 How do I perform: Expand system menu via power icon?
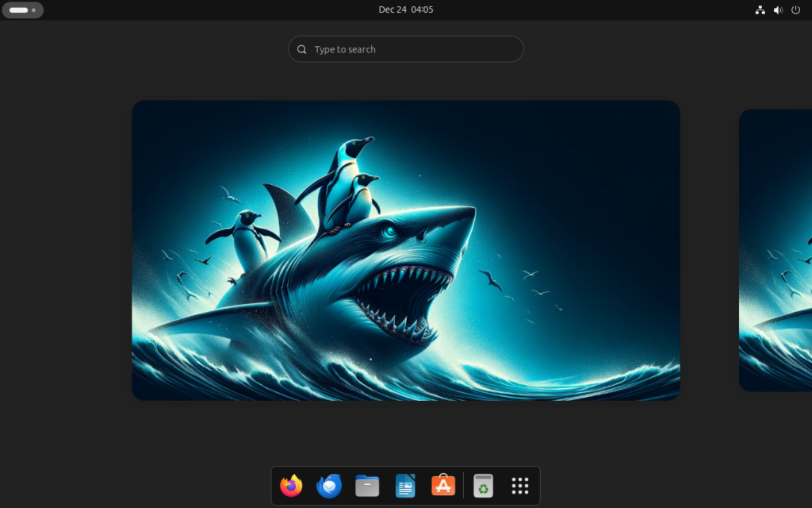click(796, 10)
